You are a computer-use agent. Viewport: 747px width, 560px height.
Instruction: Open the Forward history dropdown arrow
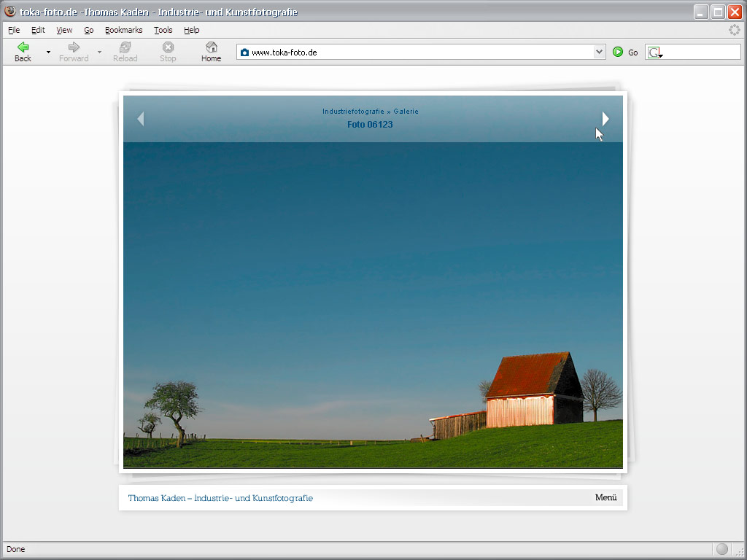click(x=99, y=52)
